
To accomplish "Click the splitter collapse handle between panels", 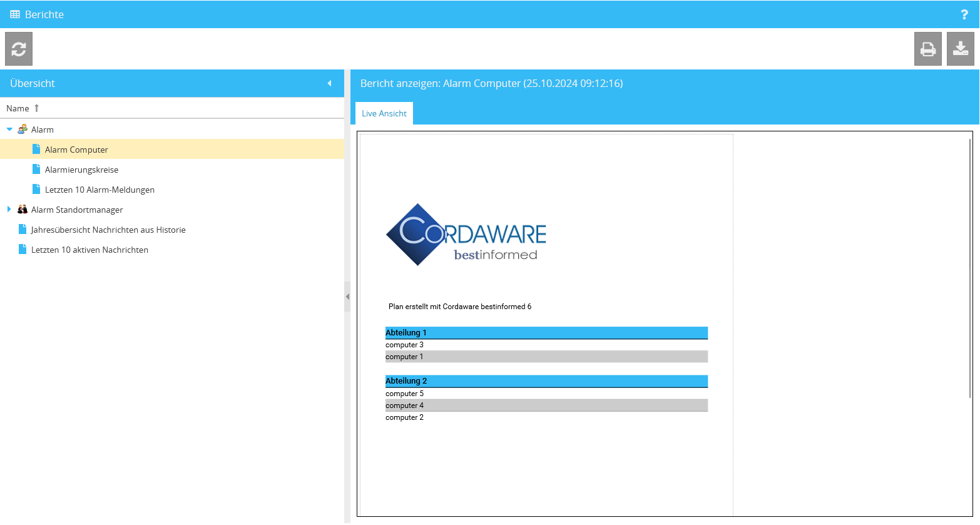I will click(347, 297).
